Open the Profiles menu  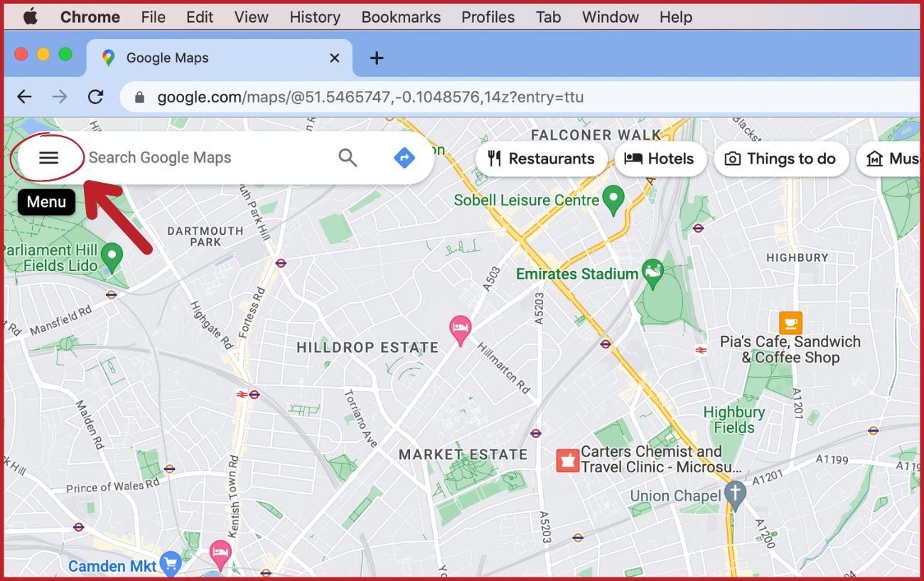pyautogui.click(x=488, y=16)
